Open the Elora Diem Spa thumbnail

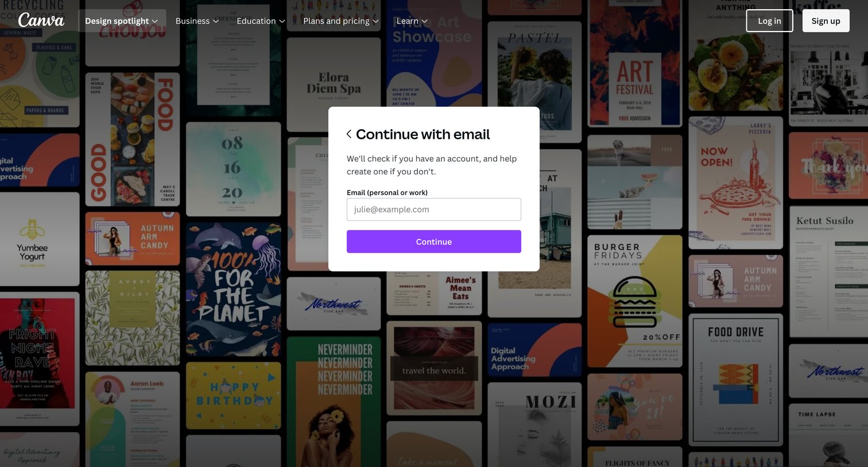[x=334, y=85]
